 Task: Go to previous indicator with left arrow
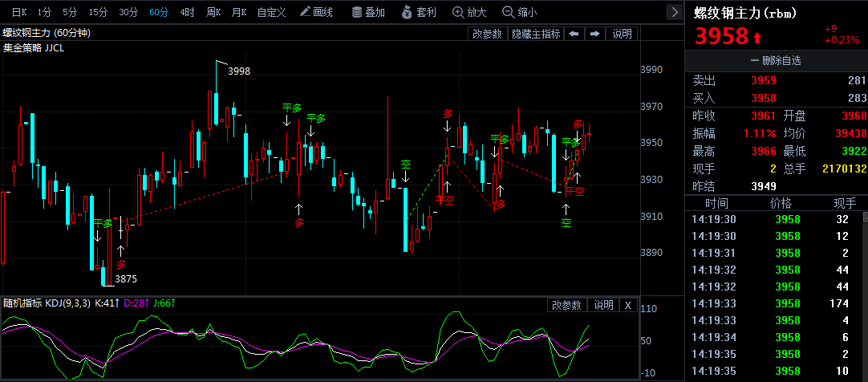pos(574,34)
